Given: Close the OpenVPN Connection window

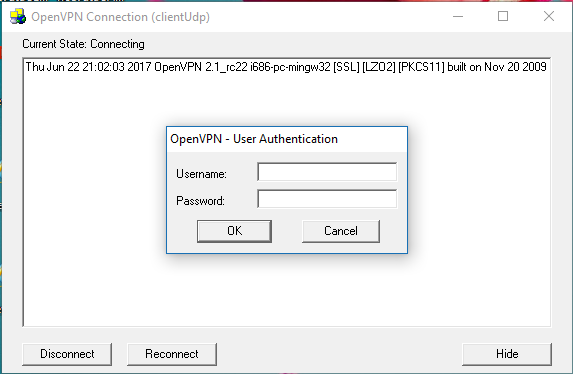Looking at the screenshot, I should tap(549, 16).
